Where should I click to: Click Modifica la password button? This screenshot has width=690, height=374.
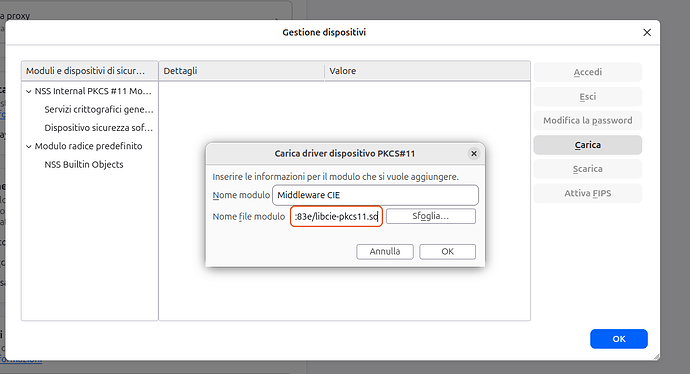click(587, 121)
